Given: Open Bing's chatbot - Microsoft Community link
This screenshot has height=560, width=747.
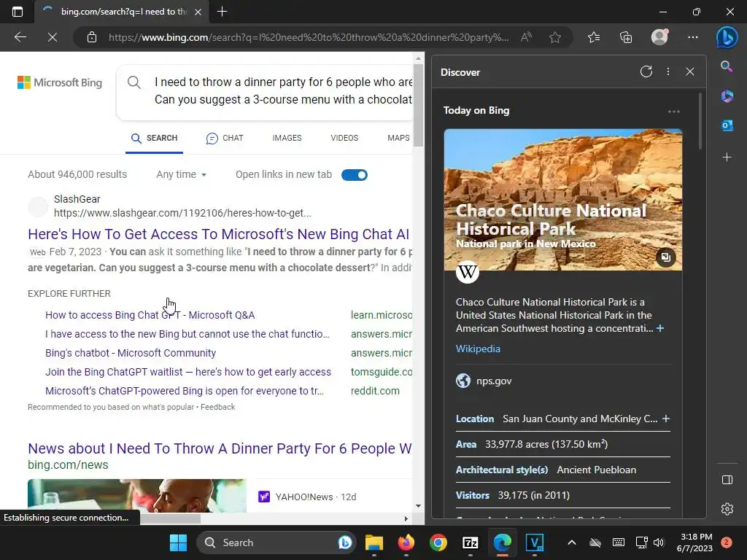Looking at the screenshot, I should tap(131, 353).
